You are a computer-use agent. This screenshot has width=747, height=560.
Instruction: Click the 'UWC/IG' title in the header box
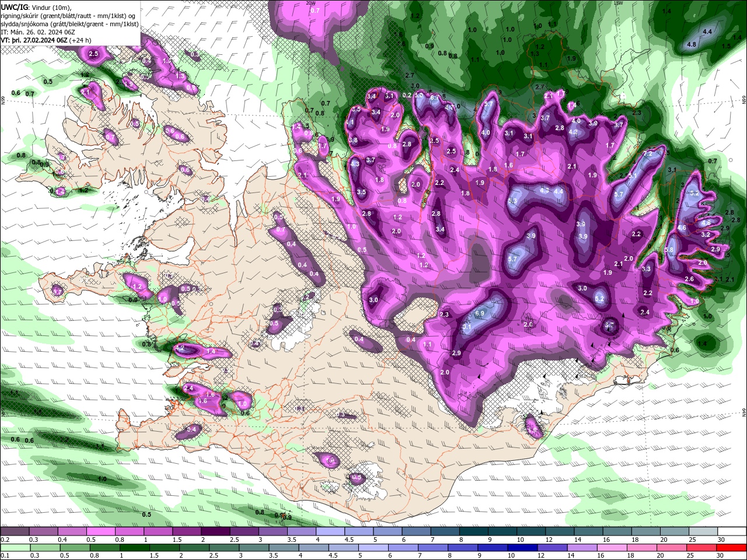(14, 7)
